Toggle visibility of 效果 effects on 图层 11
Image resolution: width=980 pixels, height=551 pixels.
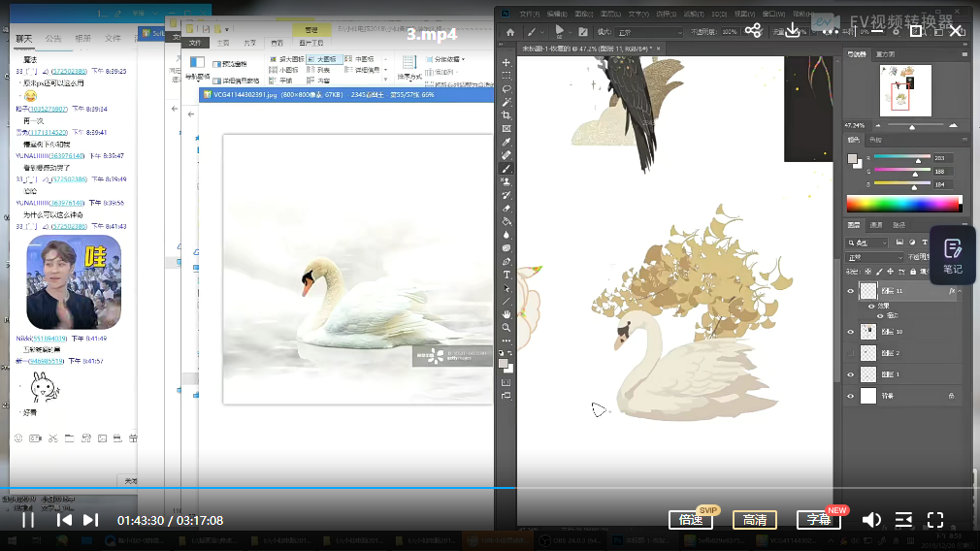pos(871,307)
